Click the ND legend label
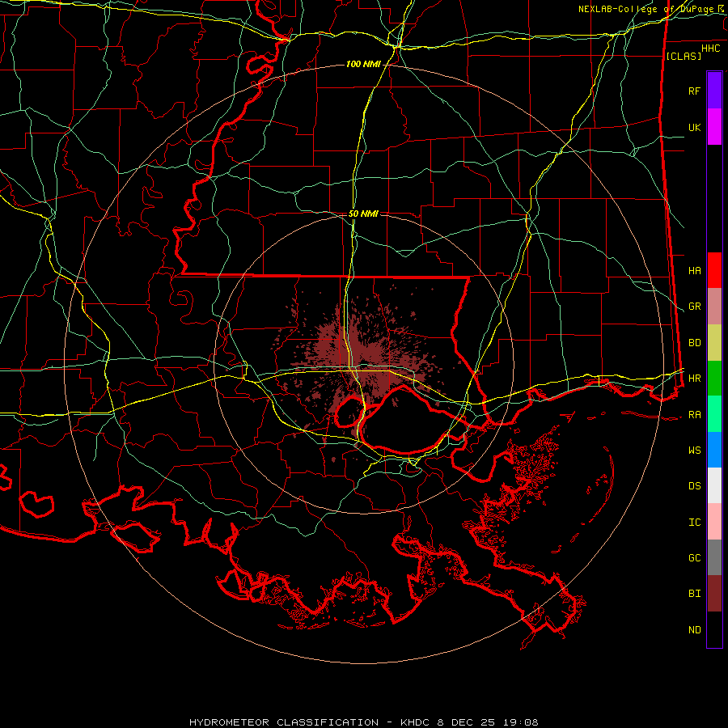Viewport: 728px width, 728px height. tap(694, 630)
